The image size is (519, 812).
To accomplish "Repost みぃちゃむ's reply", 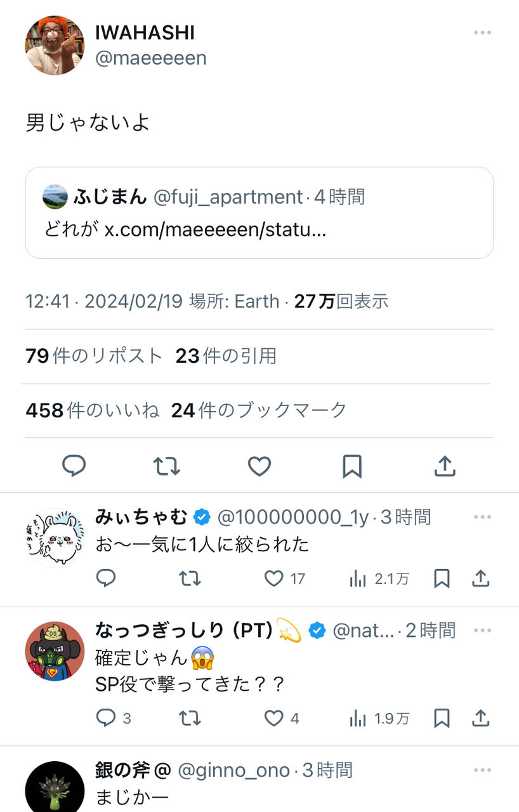I will click(190, 579).
